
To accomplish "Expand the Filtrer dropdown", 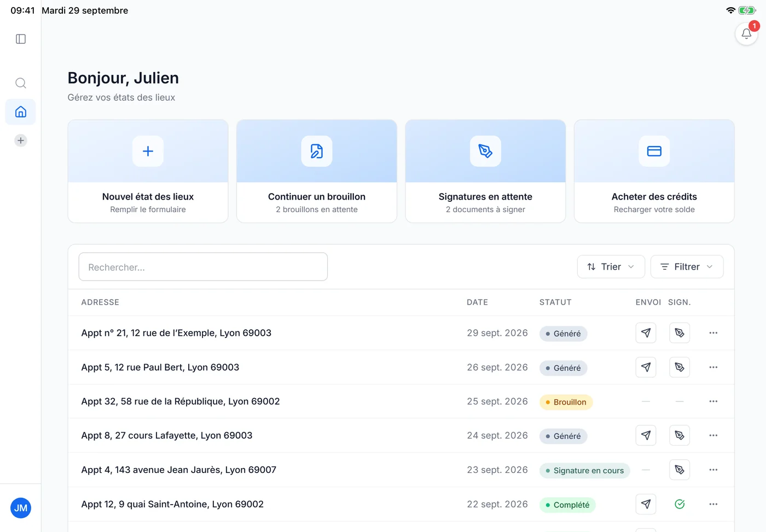I will click(687, 267).
